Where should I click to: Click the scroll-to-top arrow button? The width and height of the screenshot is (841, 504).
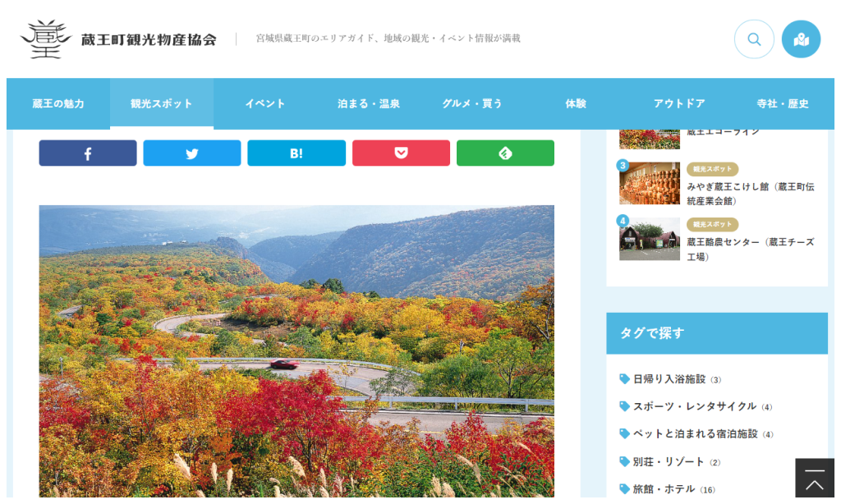814,479
